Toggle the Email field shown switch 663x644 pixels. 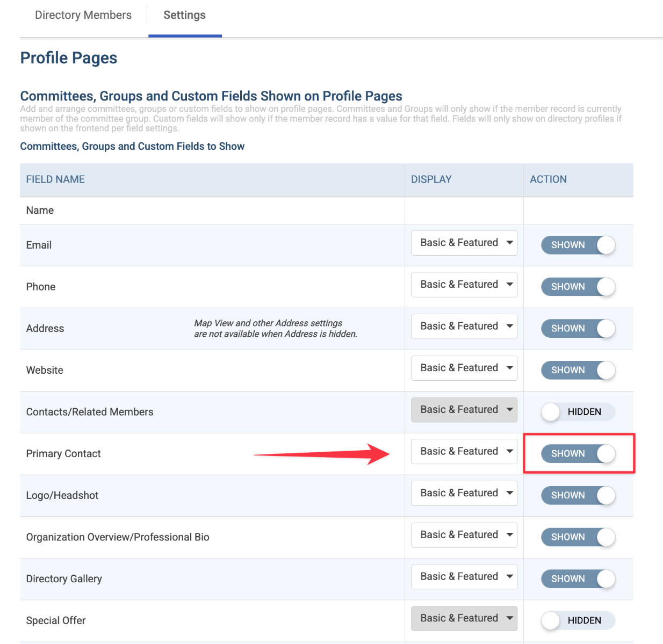pyautogui.click(x=578, y=245)
